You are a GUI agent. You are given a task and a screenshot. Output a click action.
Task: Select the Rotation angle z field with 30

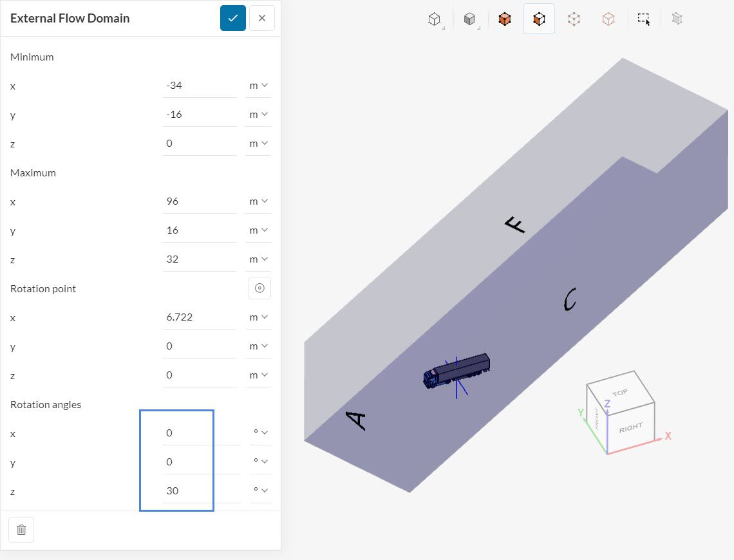pos(199,490)
